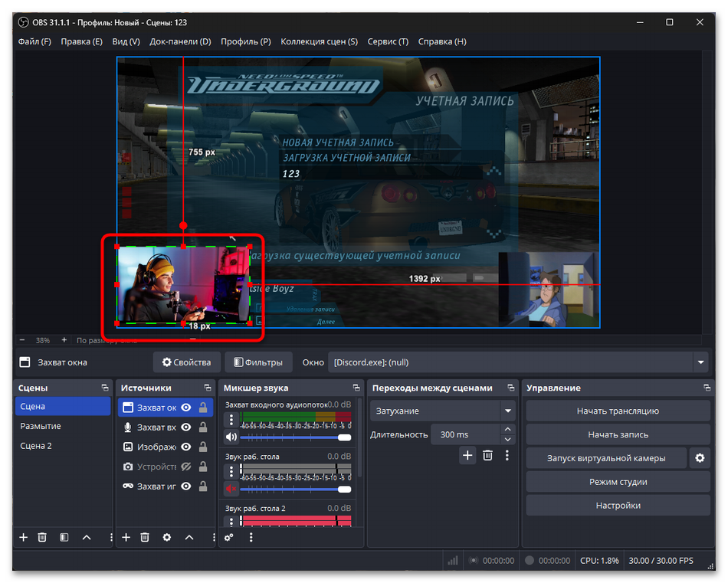This screenshot has width=728, height=583.
Task: Click Начать запись button
Action: pyautogui.click(x=618, y=434)
